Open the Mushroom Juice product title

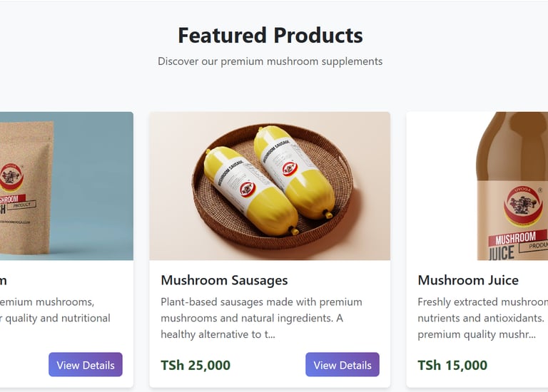(x=468, y=280)
